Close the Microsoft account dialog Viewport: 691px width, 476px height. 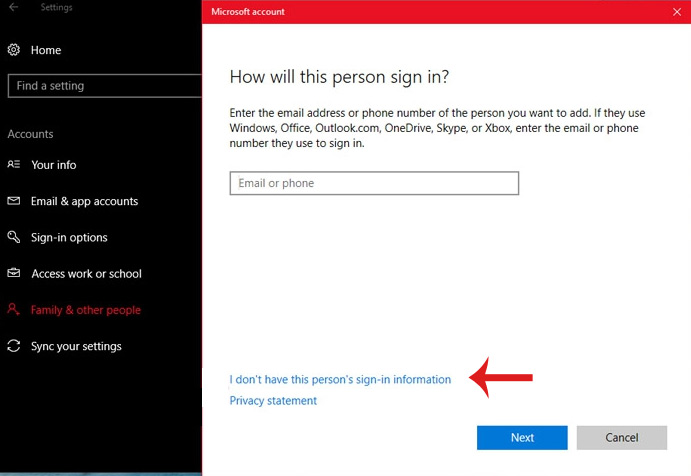click(x=677, y=12)
